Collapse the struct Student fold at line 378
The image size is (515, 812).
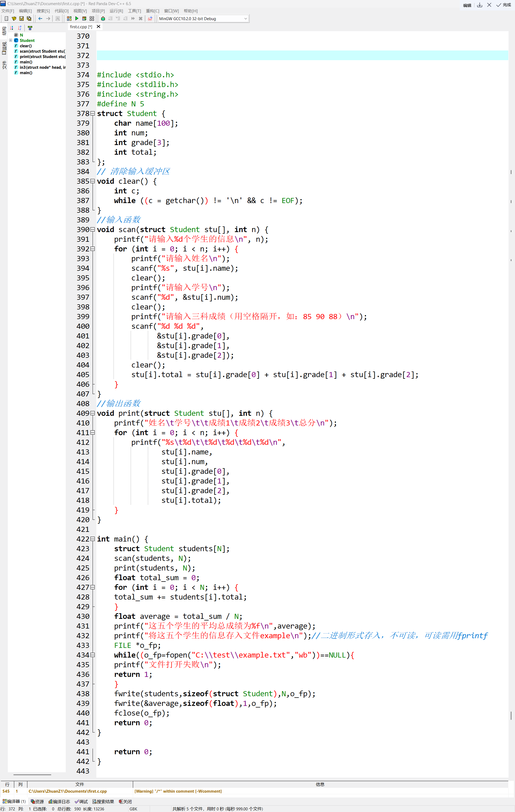click(x=93, y=114)
